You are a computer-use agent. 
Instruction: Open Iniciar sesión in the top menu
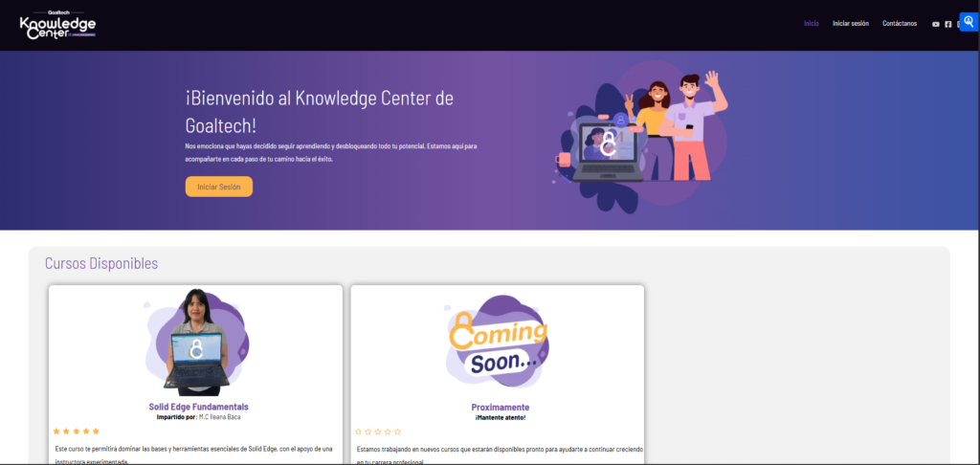tap(850, 24)
